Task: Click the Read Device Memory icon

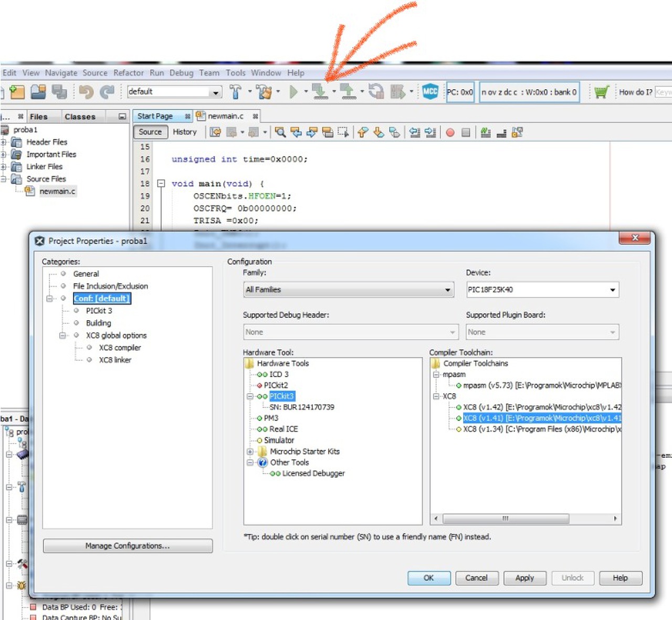Action: click(348, 92)
